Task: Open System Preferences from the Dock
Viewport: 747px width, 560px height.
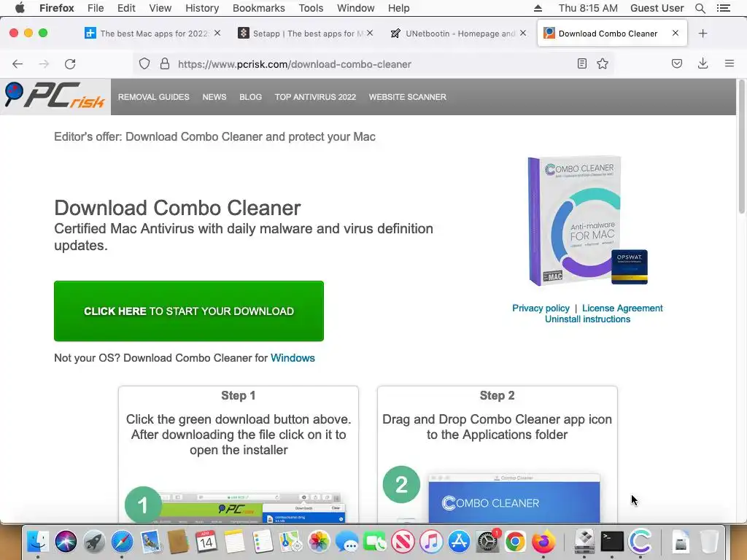Action: point(487,542)
